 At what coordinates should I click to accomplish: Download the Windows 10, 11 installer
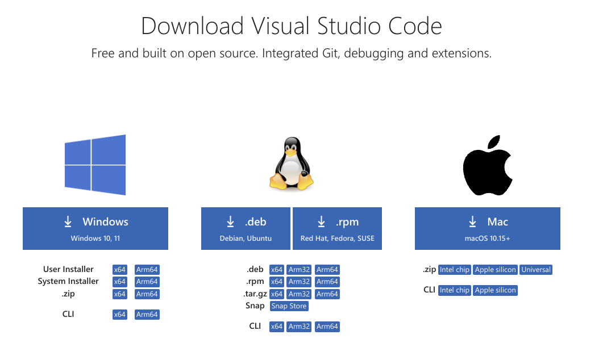pyautogui.click(x=95, y=228)
